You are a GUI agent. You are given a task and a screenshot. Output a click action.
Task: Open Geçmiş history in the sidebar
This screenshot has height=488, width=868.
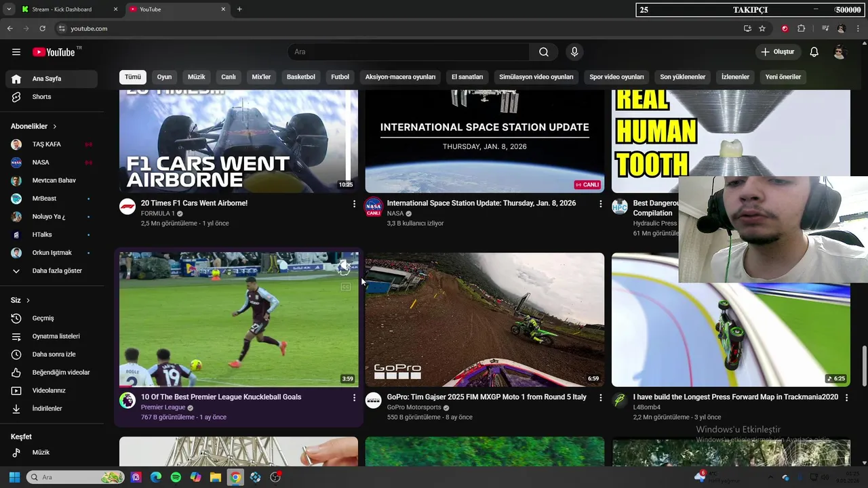pyautogui.click(x=51, y=318)
